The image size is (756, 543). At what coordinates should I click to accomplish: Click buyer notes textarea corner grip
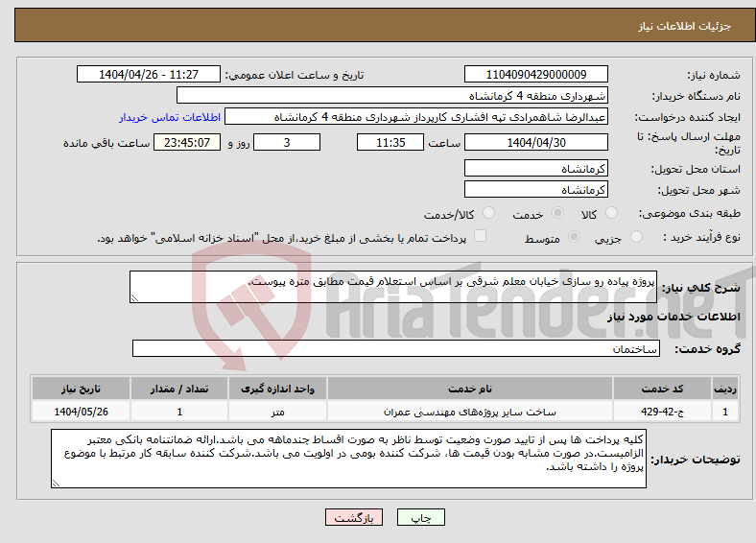pyautogui.click(x=56, y=483)
